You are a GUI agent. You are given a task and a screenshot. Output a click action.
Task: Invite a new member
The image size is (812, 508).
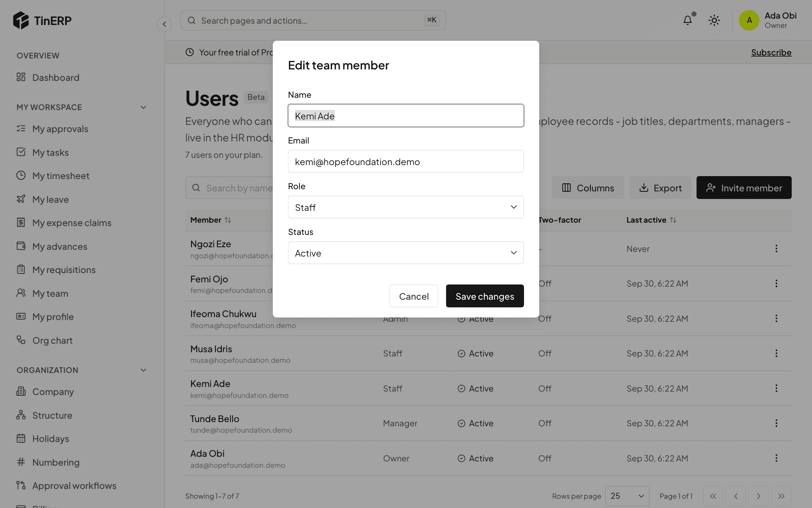click(744, 188)
